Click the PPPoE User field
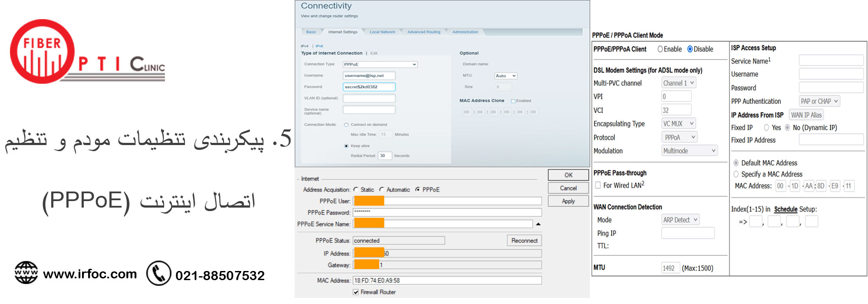 point(447,201)
